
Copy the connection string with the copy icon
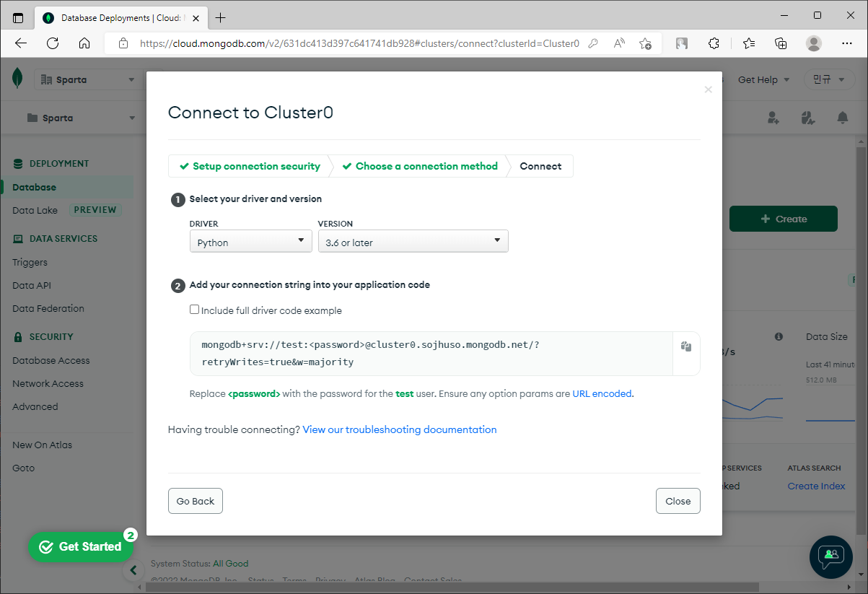686,346
